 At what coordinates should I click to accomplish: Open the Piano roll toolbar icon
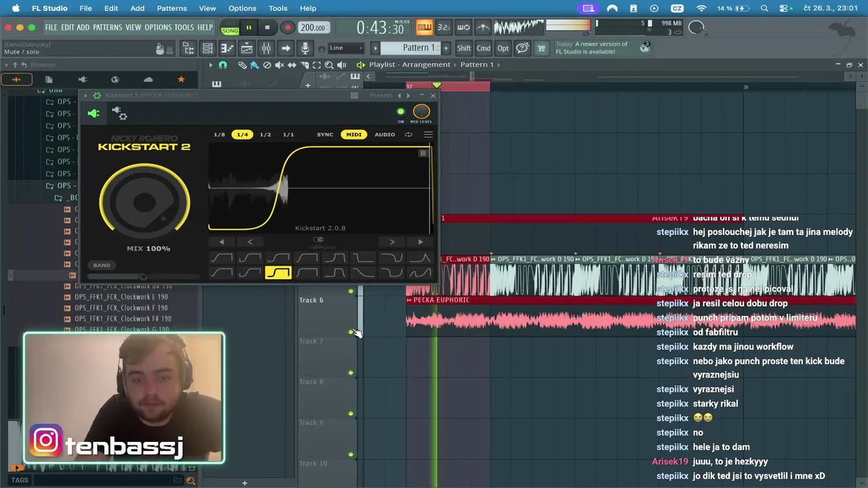[x=227, y=48]
